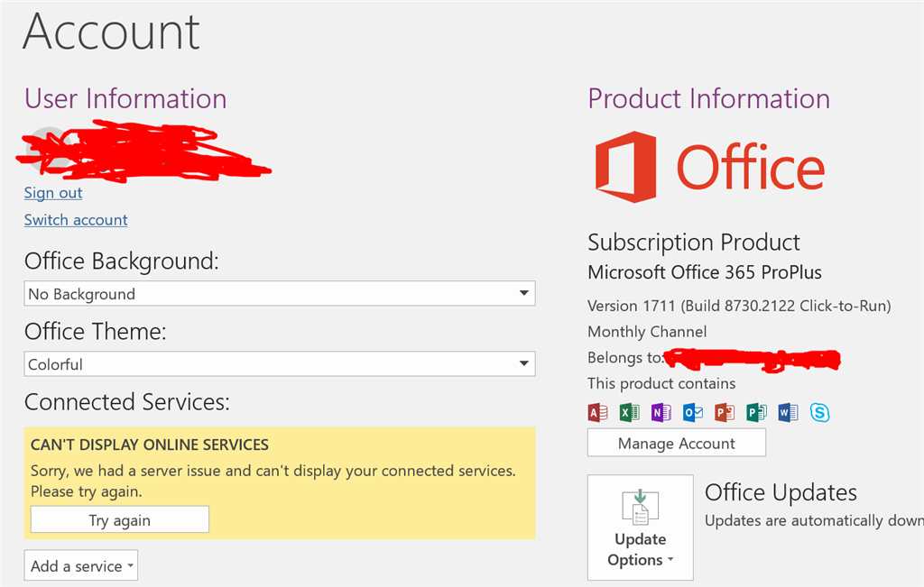Click the Sign out link

[53, 193]
